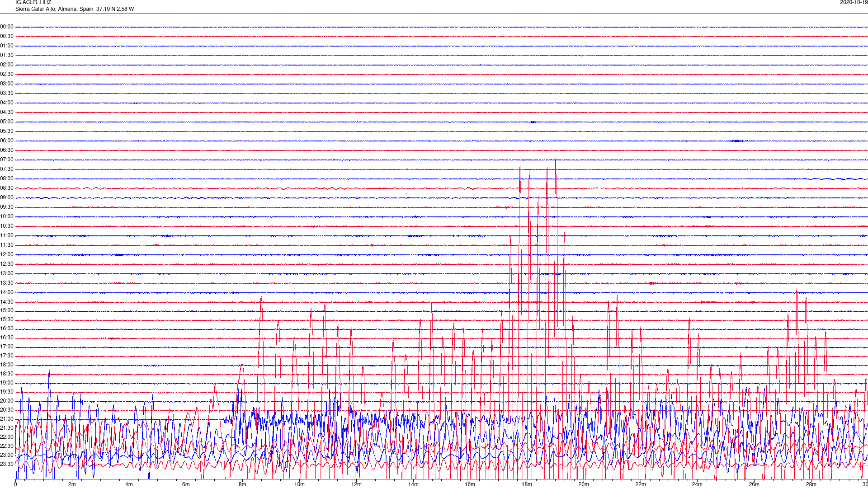Click the 20m tick on time axis
The width and height of the screenshot is (868, 488).
584,484
